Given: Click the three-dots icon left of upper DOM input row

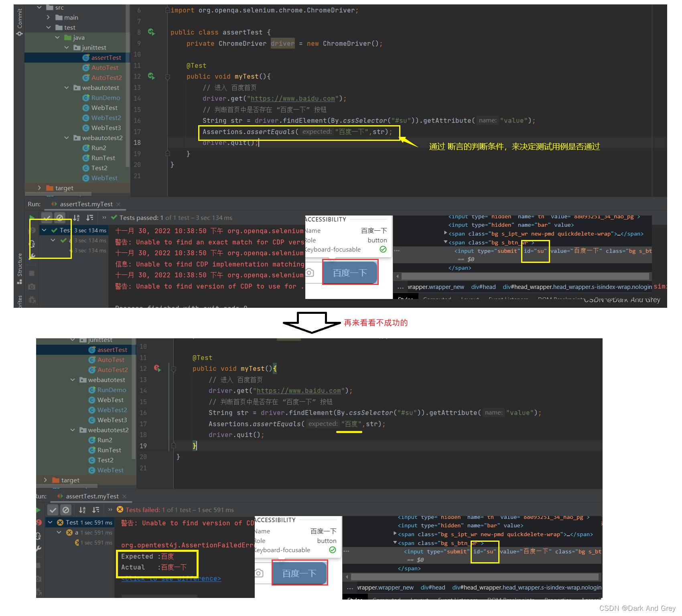Looking at the screenshot, I should point(397,251).
